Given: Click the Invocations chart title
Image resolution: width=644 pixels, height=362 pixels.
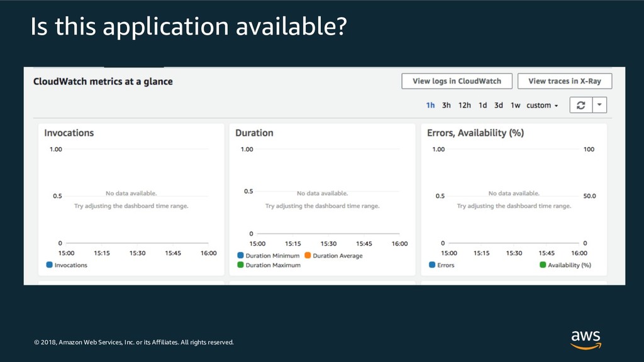Looking at the screenshot, I should click(69, 133).
